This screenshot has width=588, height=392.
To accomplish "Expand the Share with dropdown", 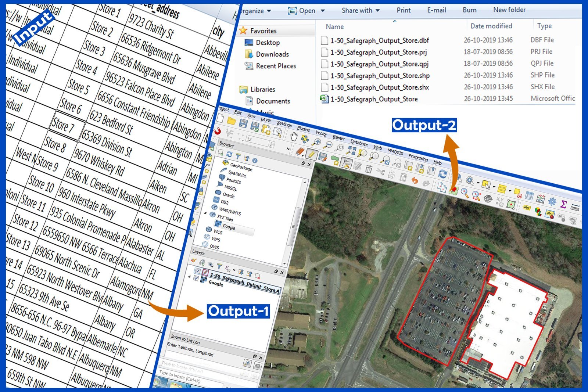I will (361, 10).
